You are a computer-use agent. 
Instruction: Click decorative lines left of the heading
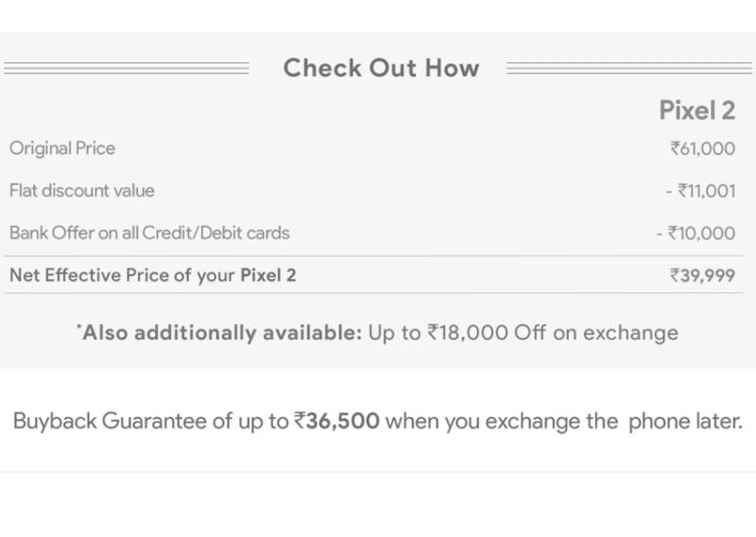127,68
